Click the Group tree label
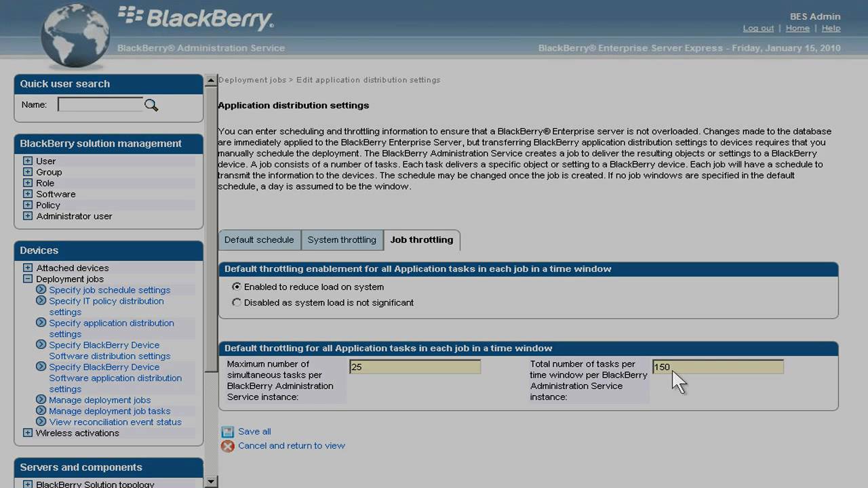The height and width of the screenshot is (488, 868). point(49,172)
